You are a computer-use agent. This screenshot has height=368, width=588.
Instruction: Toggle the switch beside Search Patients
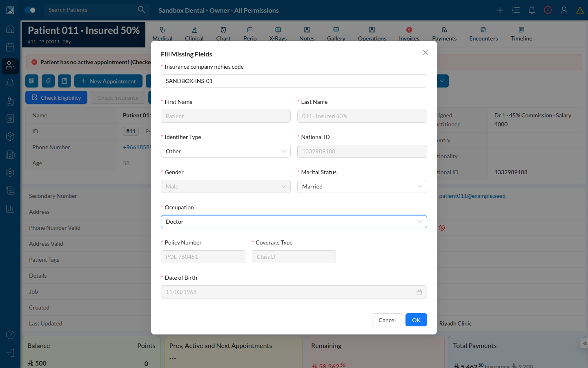[30, 10]
